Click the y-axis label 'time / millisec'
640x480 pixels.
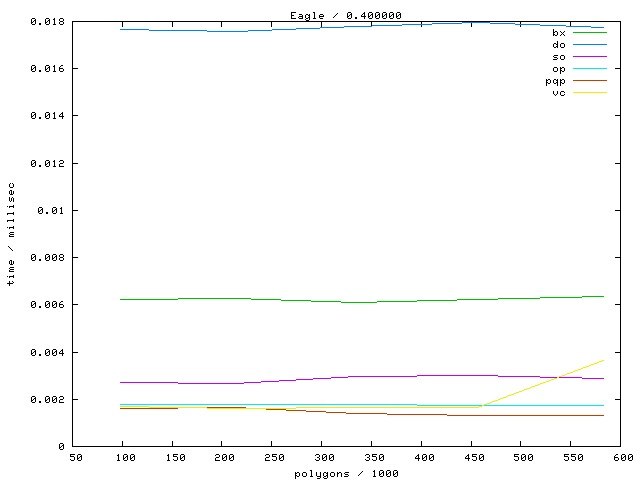click(11, 236)
